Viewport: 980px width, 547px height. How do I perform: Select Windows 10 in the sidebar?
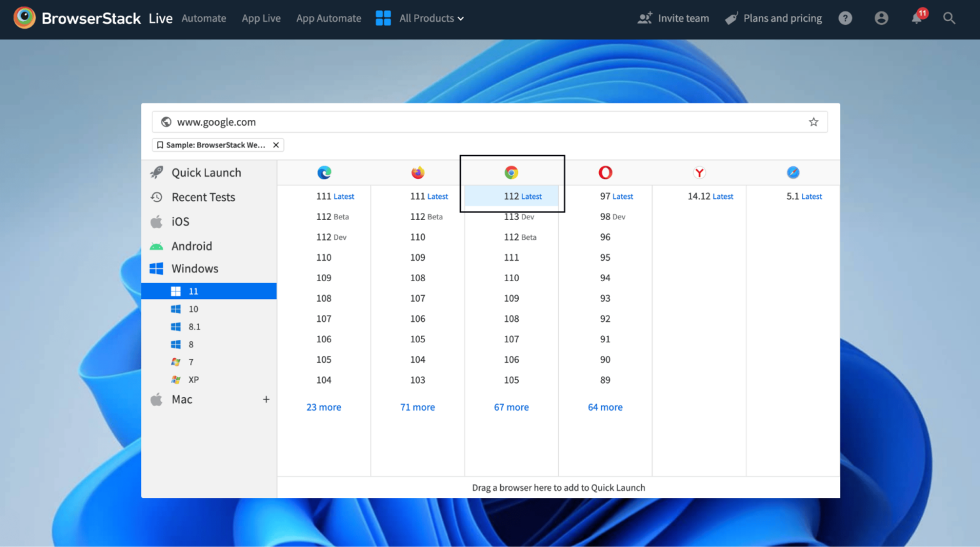coord(193,309)
